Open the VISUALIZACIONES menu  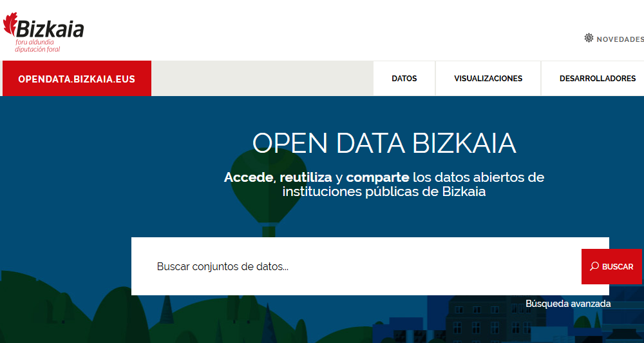(x=488, y=79)
